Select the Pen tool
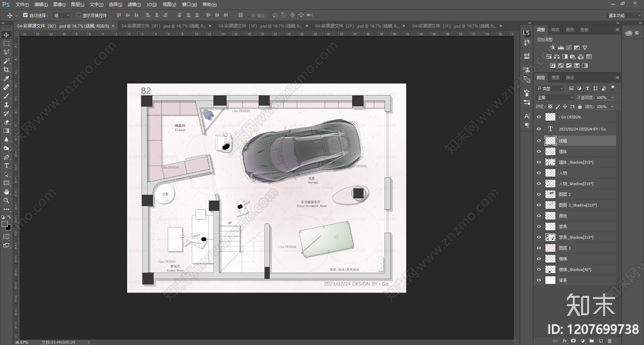This screenshot has width=644, height=345. (x=6, y=157)
